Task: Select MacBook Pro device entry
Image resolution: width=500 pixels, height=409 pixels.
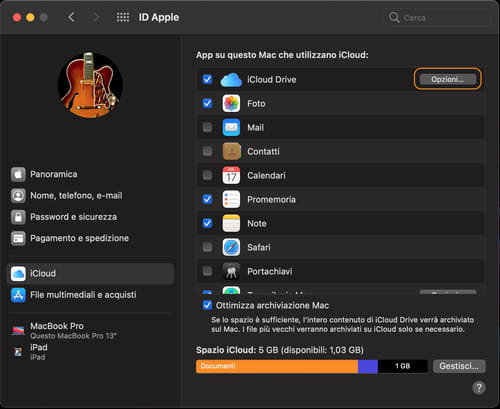Action: coord(90,330)
